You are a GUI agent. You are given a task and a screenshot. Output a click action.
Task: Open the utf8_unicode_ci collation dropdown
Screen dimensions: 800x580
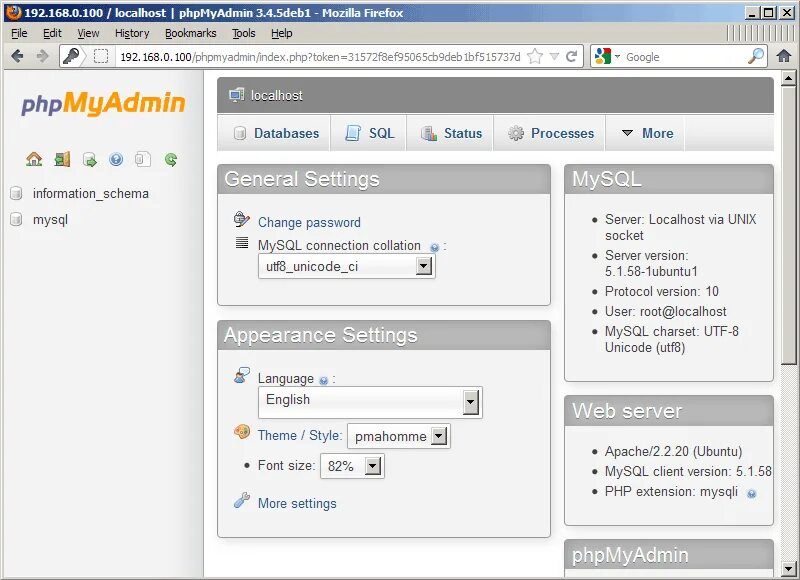[346, 266]
